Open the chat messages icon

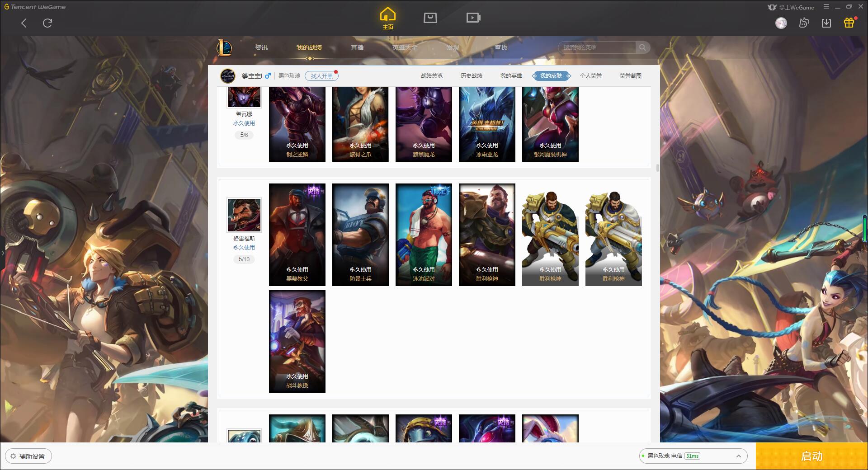[804, 23]
